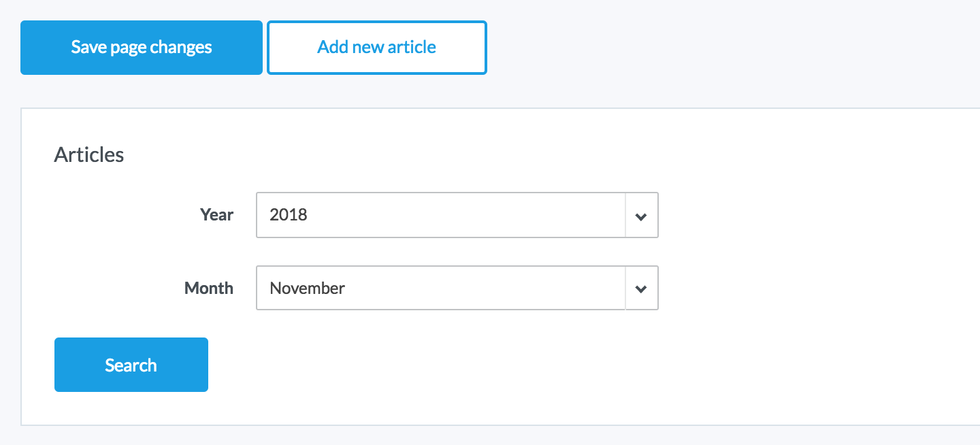Click the chevron arrow beside 2018
Image resolution: width=980 pixels, height=445 pixels.
641,216
